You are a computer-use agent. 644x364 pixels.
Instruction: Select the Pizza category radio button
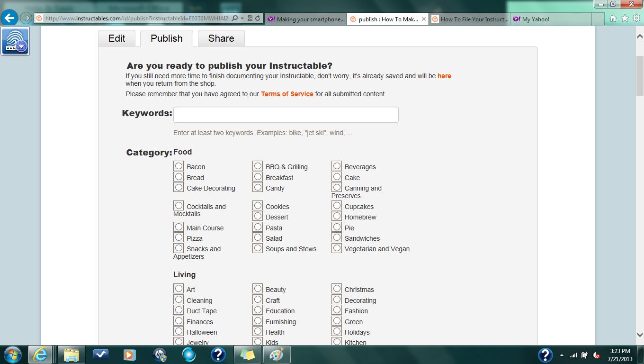tap(179, 237)
